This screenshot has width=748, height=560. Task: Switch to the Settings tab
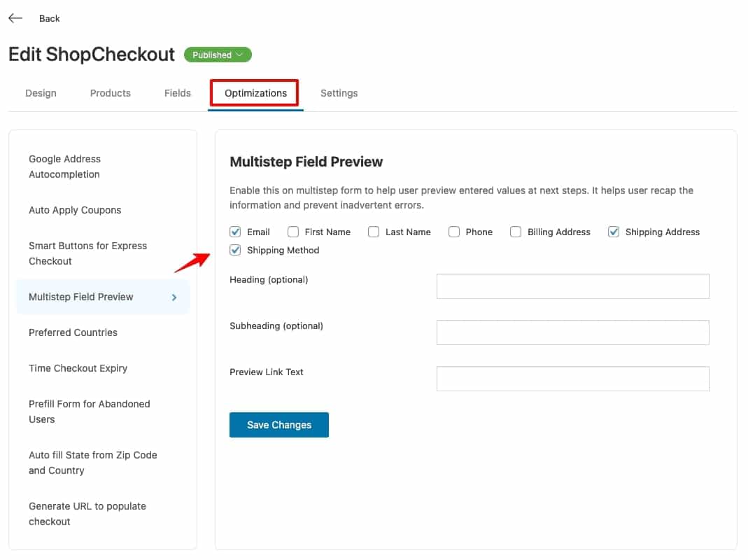(x=339, y=92)
